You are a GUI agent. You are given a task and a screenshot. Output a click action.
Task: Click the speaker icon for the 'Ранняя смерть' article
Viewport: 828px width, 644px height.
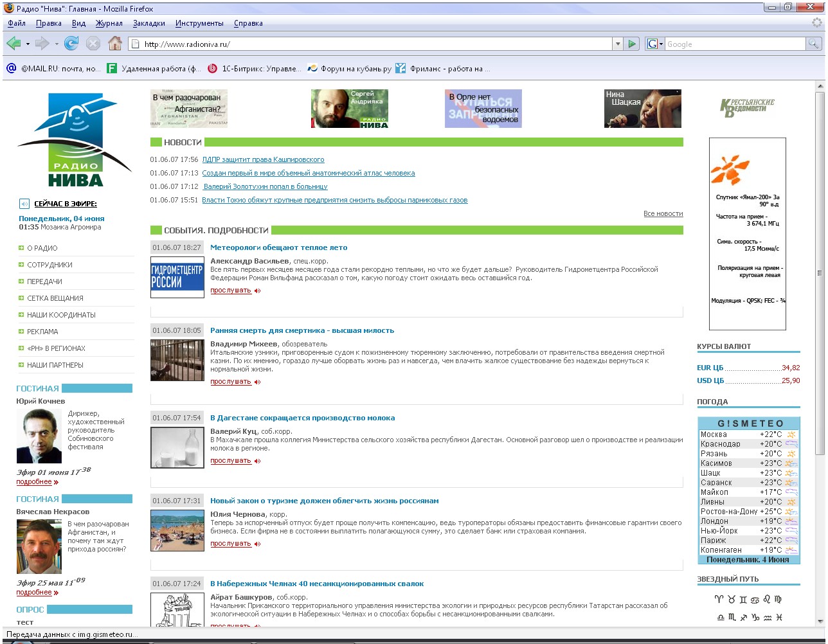[257, 382]
